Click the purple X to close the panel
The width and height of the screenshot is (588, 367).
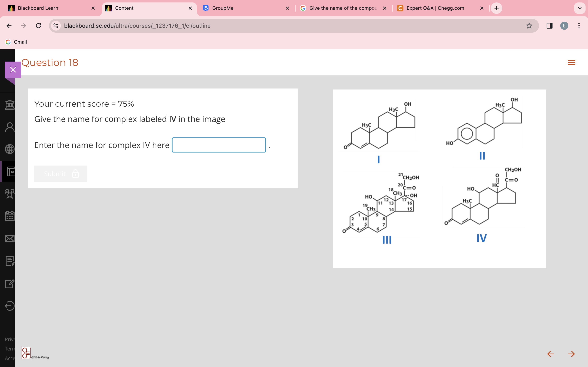(x=13, y=70)
